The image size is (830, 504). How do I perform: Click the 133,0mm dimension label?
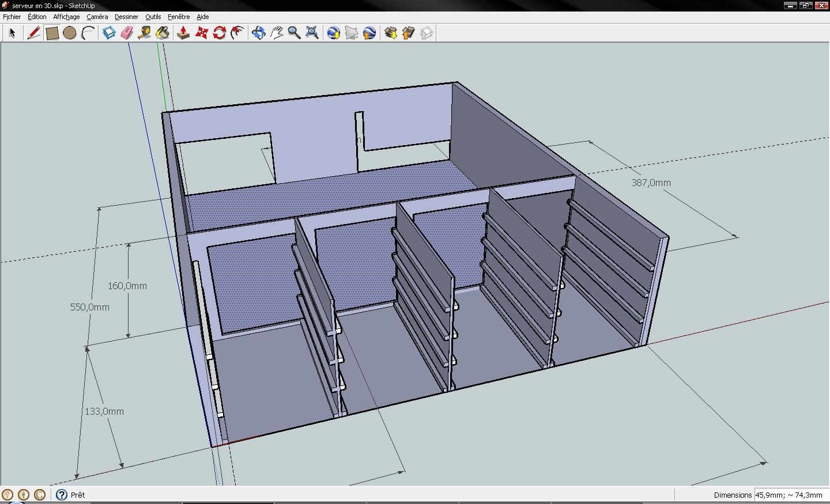pos(104,411)
